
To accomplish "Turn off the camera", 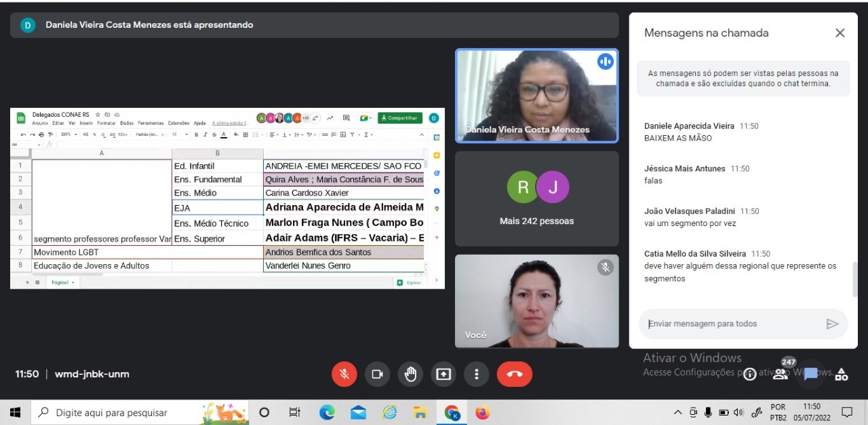I will pos(377,374).
